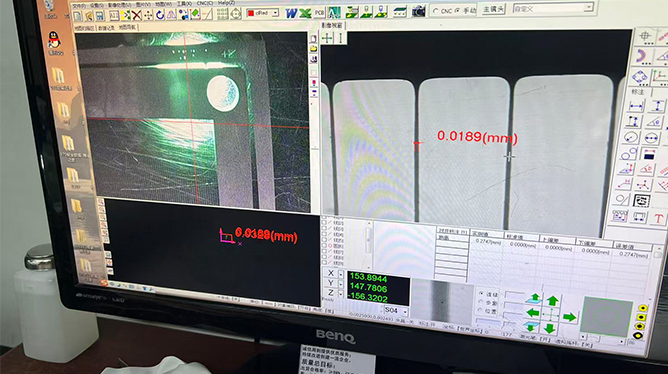Screen dimensions: 668x374
Task: Click the 主镜头 button
Action: (x=494, y=9)
